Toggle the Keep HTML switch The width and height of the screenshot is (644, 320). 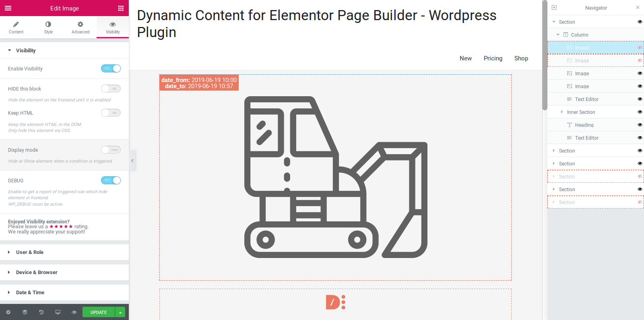pyautogui.click(x=111, y=113)
